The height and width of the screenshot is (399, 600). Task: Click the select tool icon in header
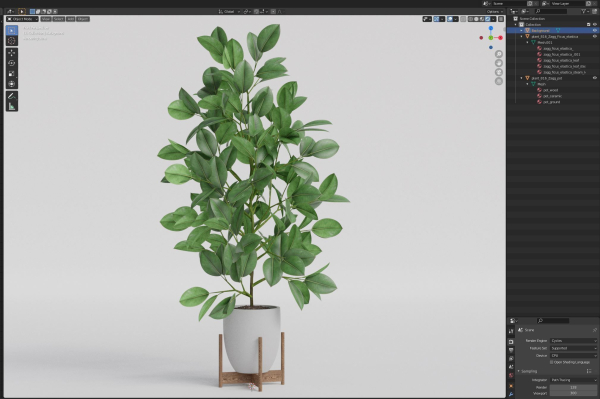pyautogui.click(x=22, y=11)
